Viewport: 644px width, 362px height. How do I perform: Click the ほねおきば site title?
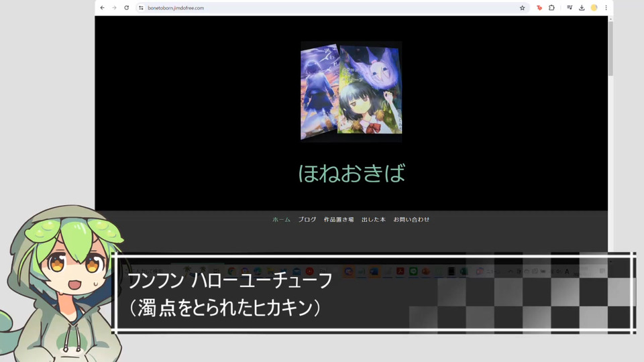click(352, 173)
